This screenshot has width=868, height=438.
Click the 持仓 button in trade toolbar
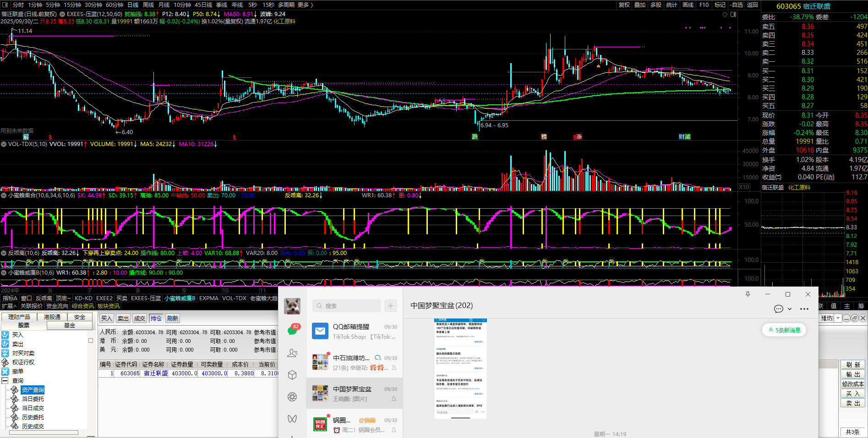pos(156,319)
